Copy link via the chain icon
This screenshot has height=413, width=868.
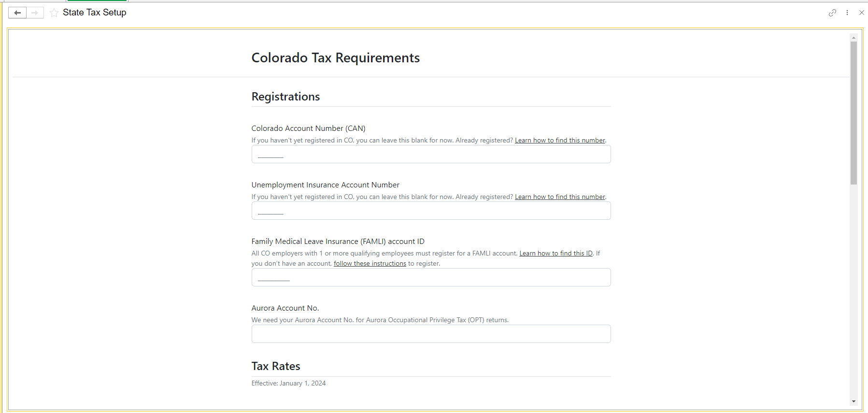(x=832, y=13)
